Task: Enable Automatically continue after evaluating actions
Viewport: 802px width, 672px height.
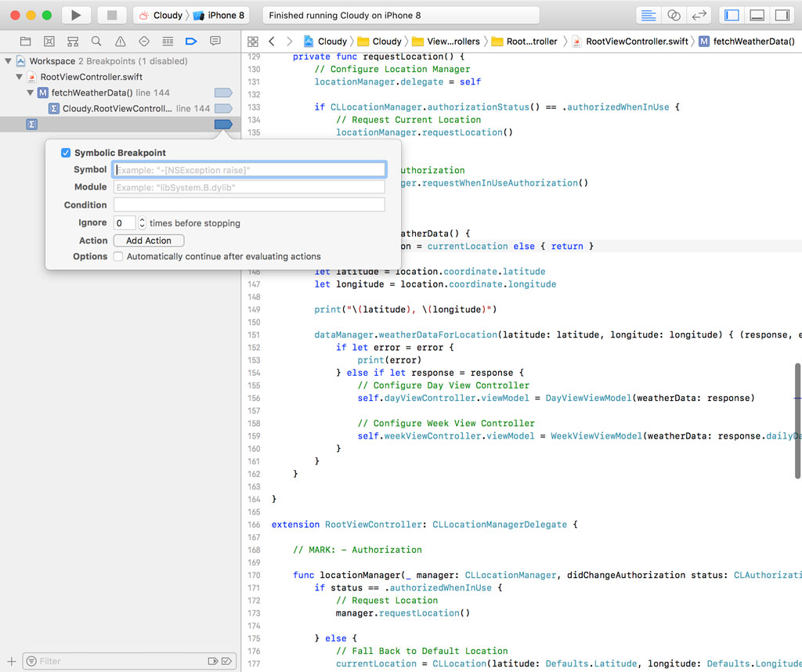Action: (x=118, y=256)
